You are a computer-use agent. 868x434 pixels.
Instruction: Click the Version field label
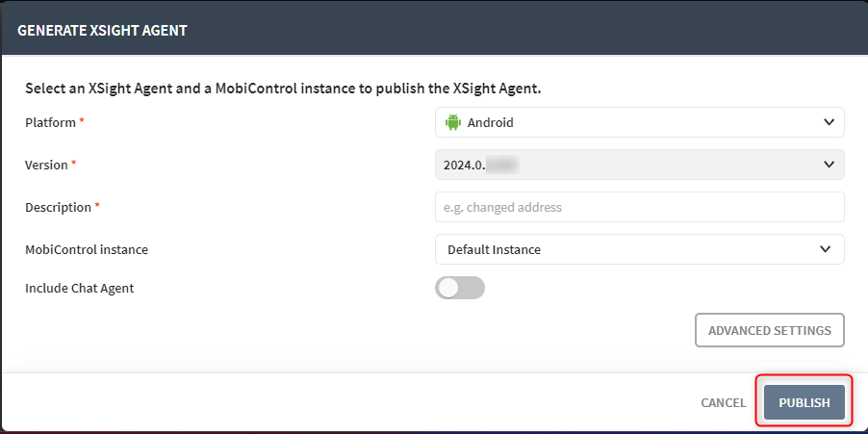(x=46, y=165)
